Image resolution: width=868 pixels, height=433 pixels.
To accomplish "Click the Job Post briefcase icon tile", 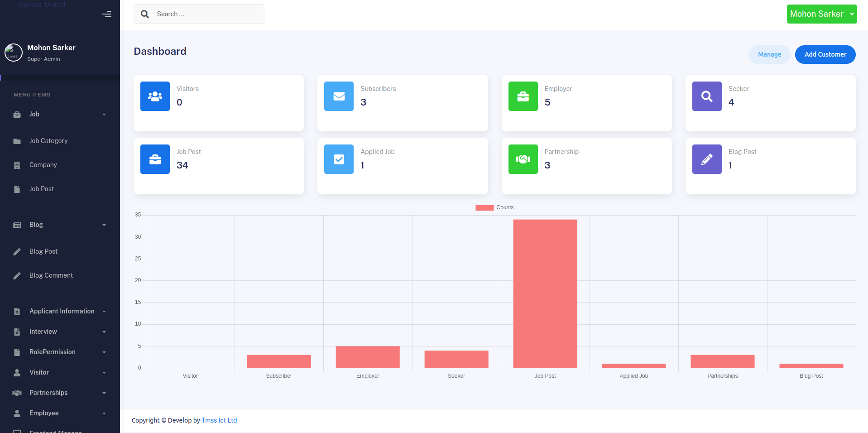I will tap(155, 159).
